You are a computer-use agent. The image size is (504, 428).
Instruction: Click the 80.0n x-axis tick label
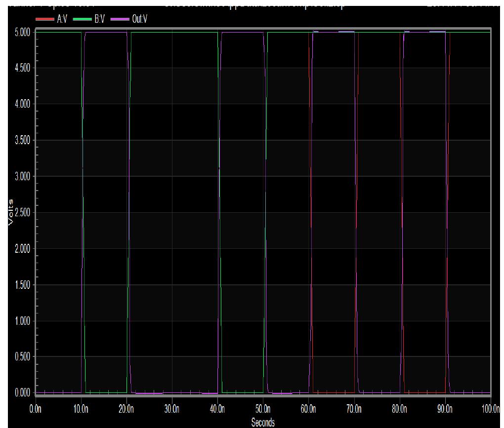coord(400,409)
